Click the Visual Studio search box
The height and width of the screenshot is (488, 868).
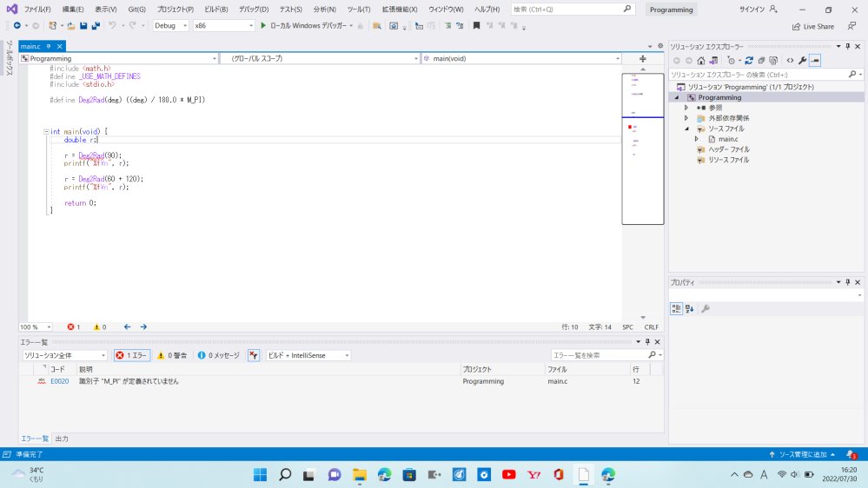(573, 10)
